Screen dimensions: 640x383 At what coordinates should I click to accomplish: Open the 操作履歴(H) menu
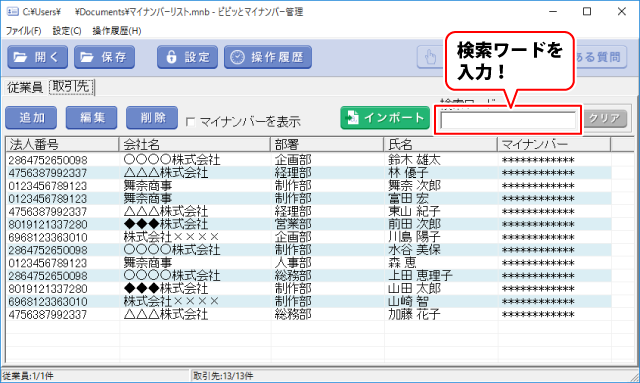click(x=117, y=31)
